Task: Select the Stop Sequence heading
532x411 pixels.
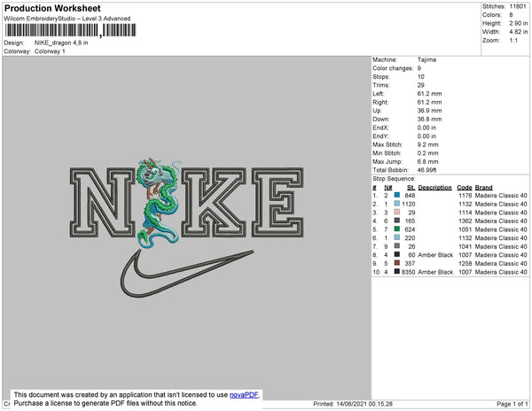Action: click(x=394, y=179)
